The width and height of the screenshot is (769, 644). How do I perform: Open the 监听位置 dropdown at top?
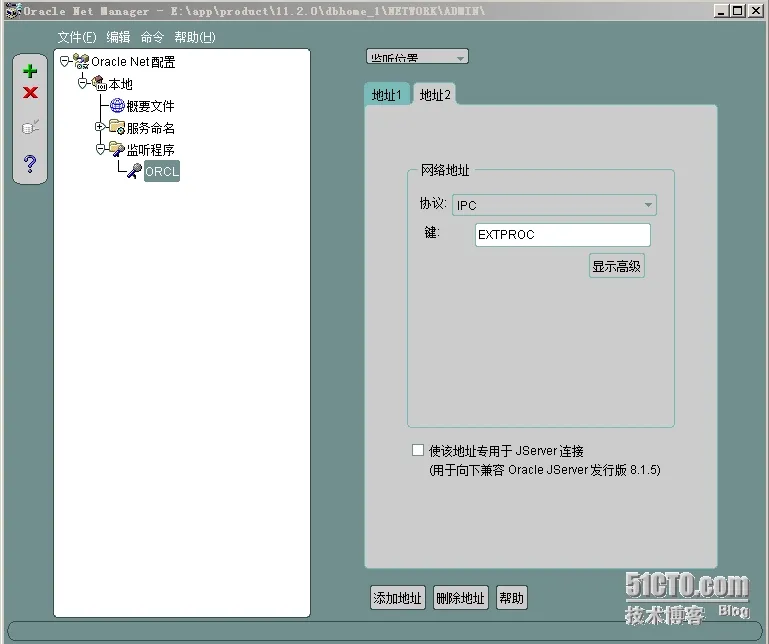[417, 57]
